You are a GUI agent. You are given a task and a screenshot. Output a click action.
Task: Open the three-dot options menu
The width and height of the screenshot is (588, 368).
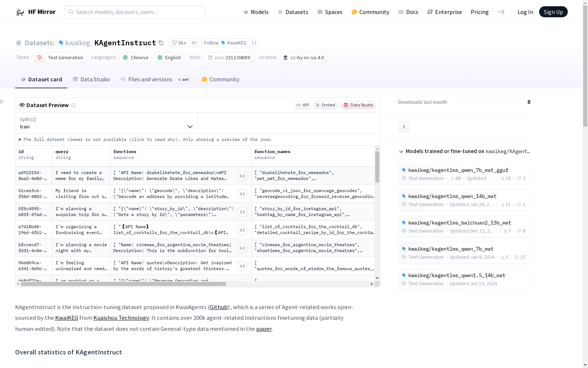tap(404, 127)
